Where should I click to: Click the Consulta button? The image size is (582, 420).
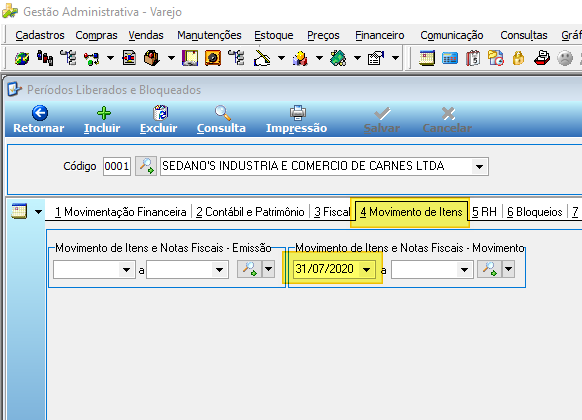pos(222,119)
